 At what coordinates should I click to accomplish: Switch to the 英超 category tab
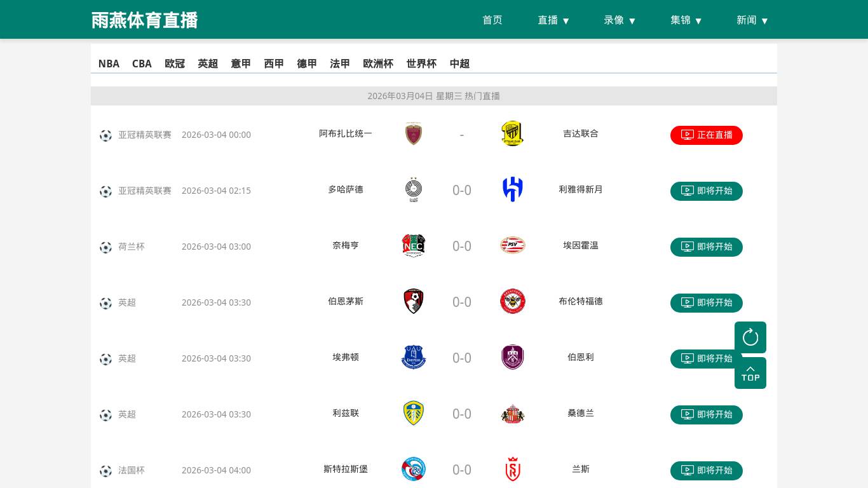tap(208, 64)
